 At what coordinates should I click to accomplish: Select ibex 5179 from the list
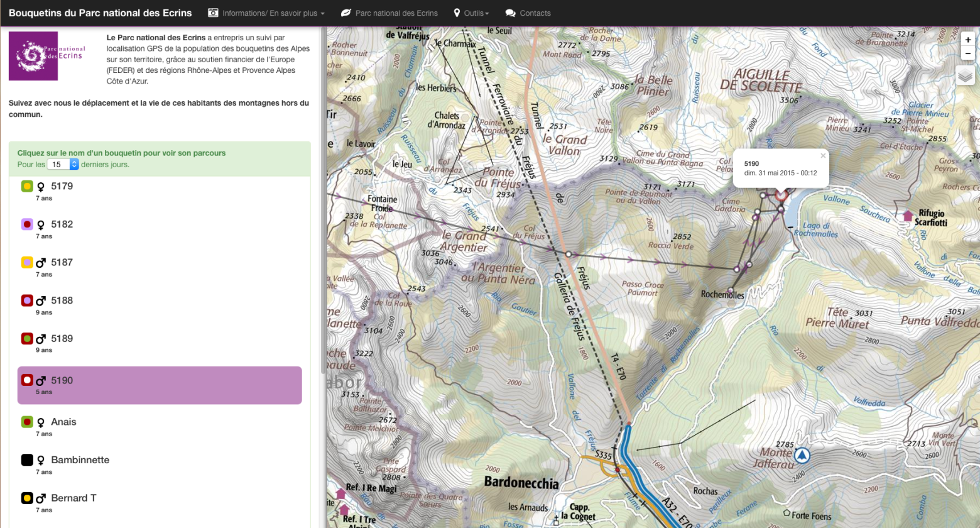[62, 186]
